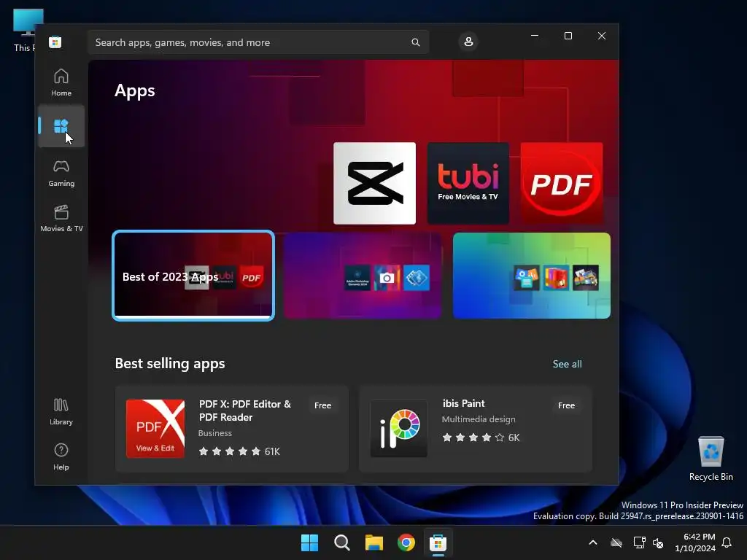This screenshot has height=560, width=747.
Task: Maximize the Microsoft Store window
Action: coord(568,36)
